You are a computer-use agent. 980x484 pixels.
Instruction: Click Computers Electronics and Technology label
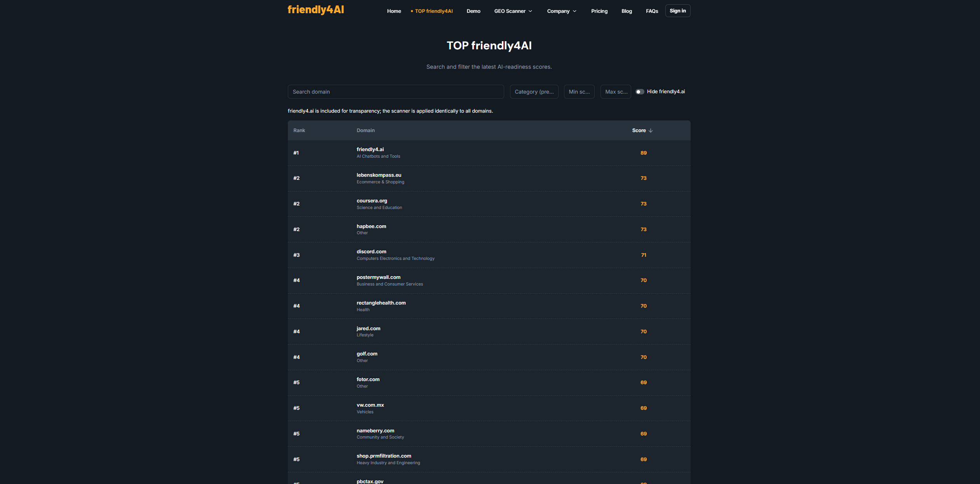395,259
